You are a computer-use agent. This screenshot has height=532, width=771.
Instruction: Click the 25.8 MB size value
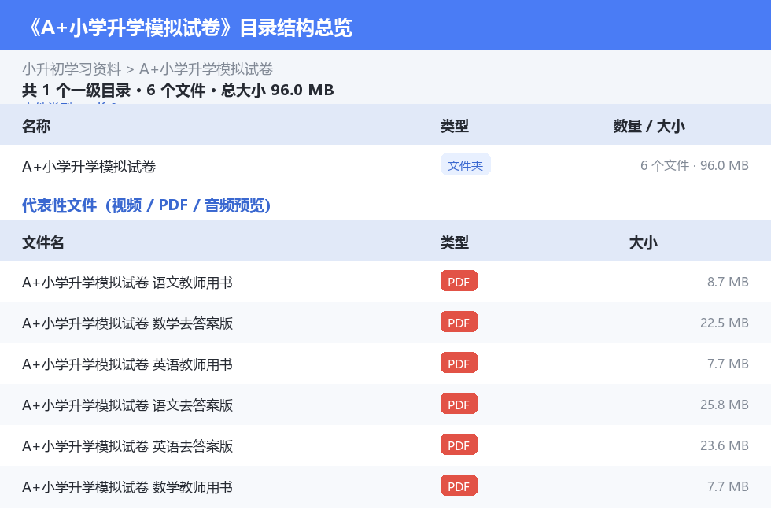point(725,405)
